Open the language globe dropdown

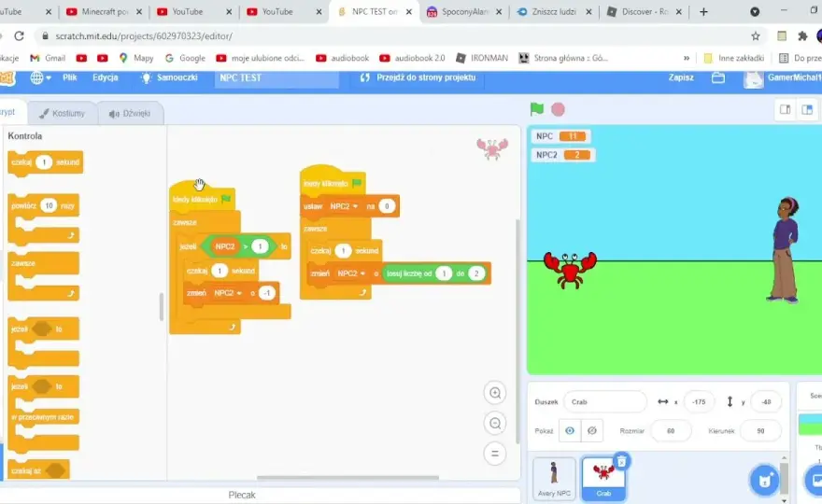40,77
